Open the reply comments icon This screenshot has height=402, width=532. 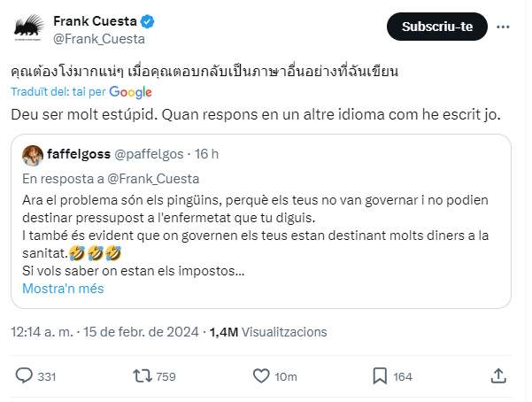click(x=24, y=375)
